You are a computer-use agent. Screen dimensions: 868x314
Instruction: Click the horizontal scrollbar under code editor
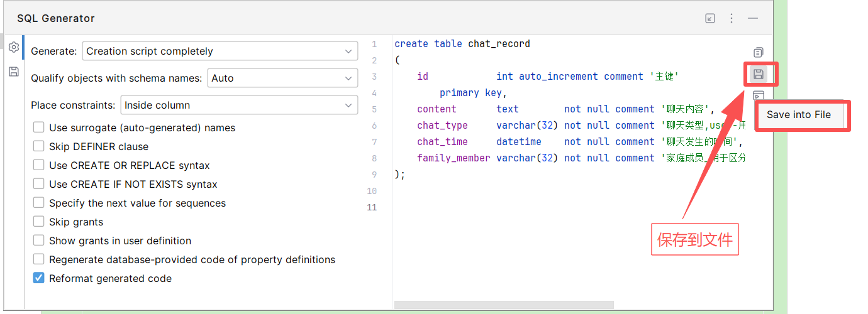click(x=504, y=305)
